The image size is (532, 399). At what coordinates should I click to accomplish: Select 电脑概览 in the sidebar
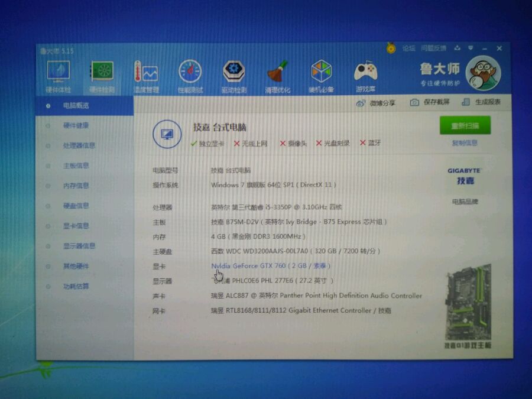click(x=85, y=106)
